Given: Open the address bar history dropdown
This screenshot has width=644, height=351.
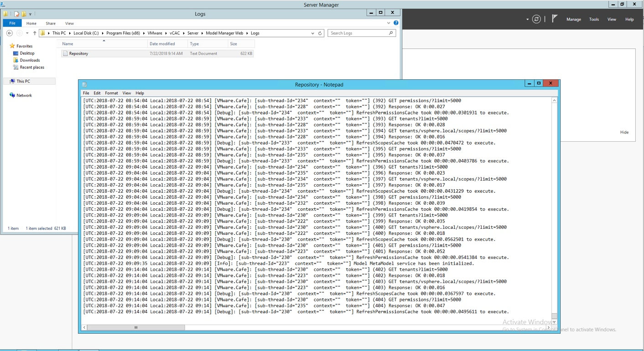Looking at the screenshot, I should click(x=312, y=33).
